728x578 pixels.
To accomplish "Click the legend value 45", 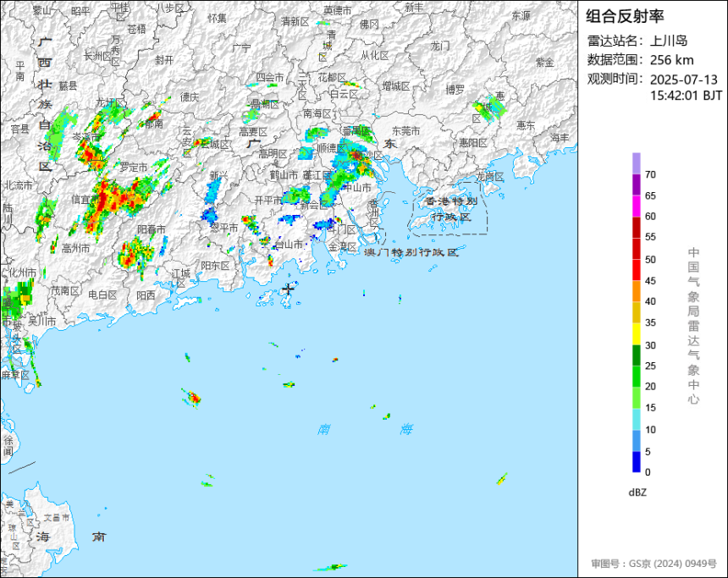I will pos(650,281).
